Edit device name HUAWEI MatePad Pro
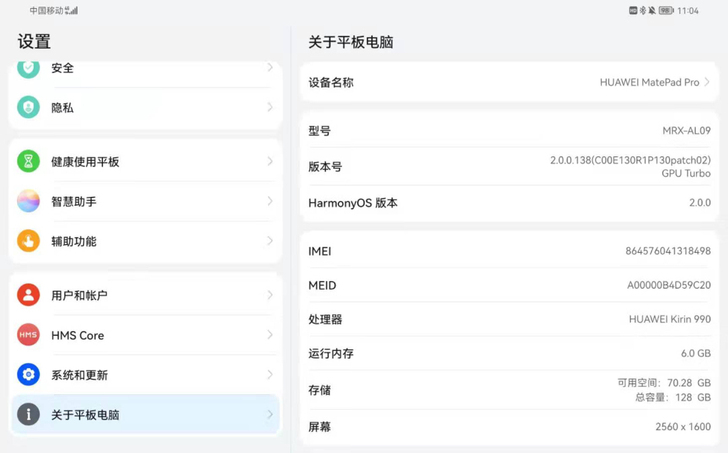The height and width of the screenshot is (453, 728). pyautogui.click(x=649, y=82)
